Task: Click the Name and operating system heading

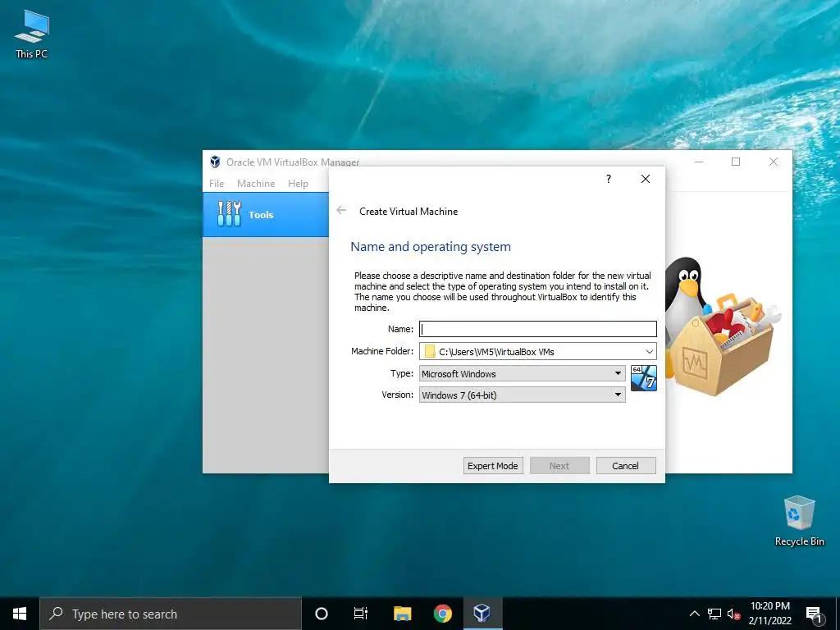Action: click(x=431, y=246)
